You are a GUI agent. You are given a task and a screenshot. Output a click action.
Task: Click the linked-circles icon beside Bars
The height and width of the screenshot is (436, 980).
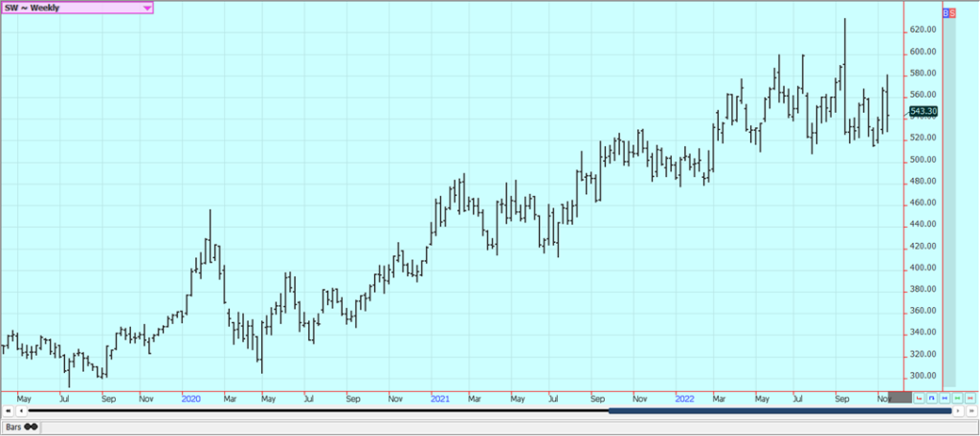coord(31,426)
